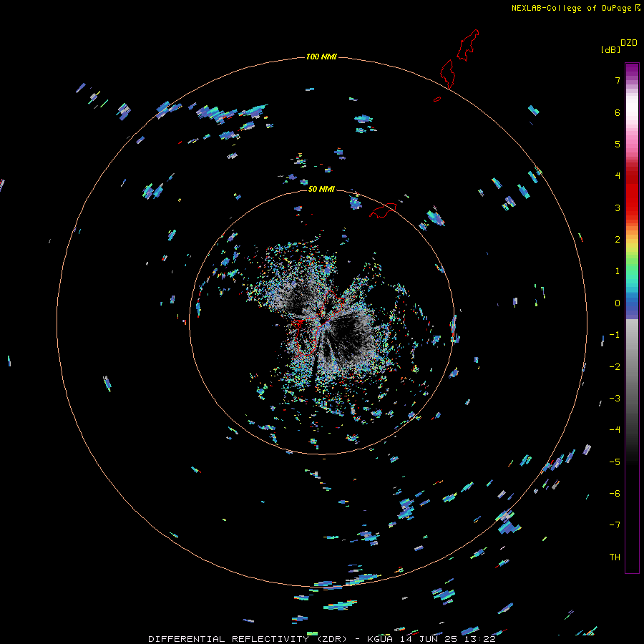Screen dimensions: 644x644
Task: Click the red band of the color bar
Action: (x=632, y=193)
